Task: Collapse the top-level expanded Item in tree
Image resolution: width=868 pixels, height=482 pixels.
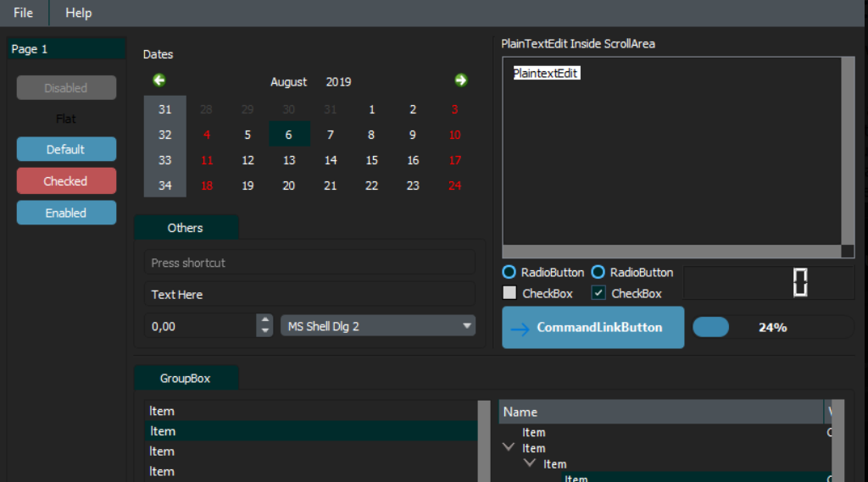Action: (509, 447)
